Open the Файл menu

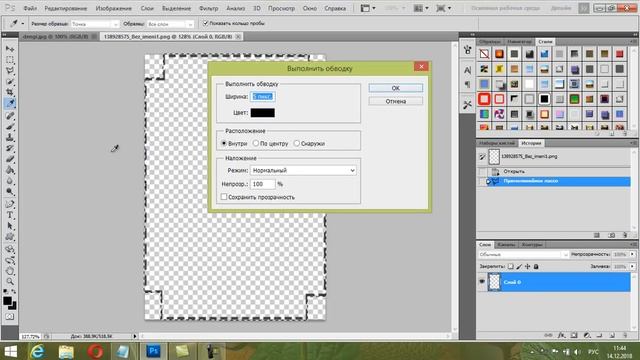(x=30, y=8)
